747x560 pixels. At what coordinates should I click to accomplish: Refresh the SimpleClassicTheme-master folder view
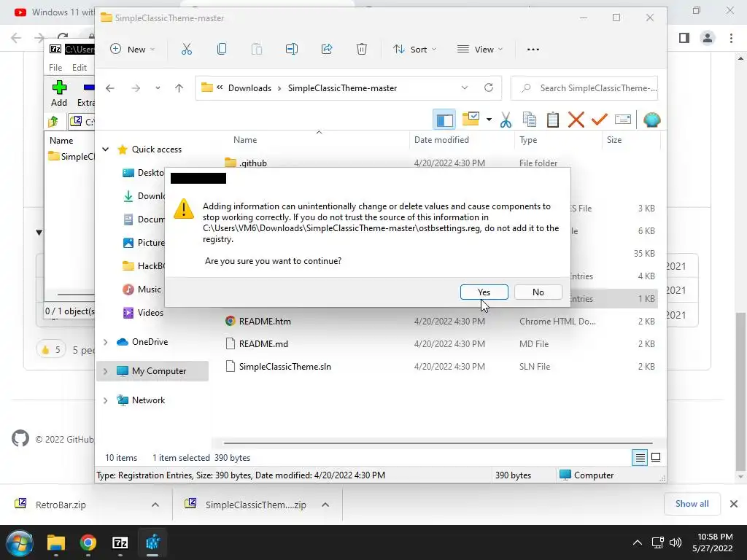[x=489, y=87]
